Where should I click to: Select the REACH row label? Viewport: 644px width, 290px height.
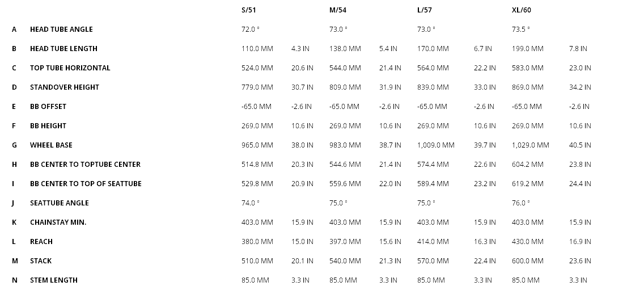(41, 241)
